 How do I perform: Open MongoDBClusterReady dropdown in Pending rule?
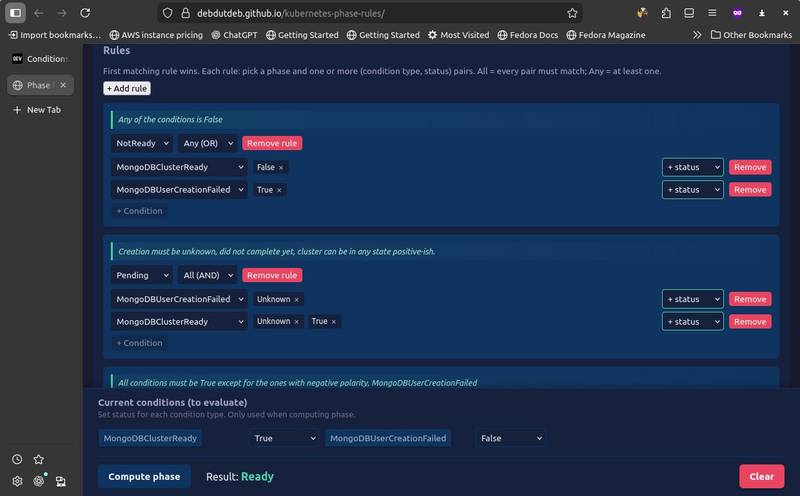(179, 322)
